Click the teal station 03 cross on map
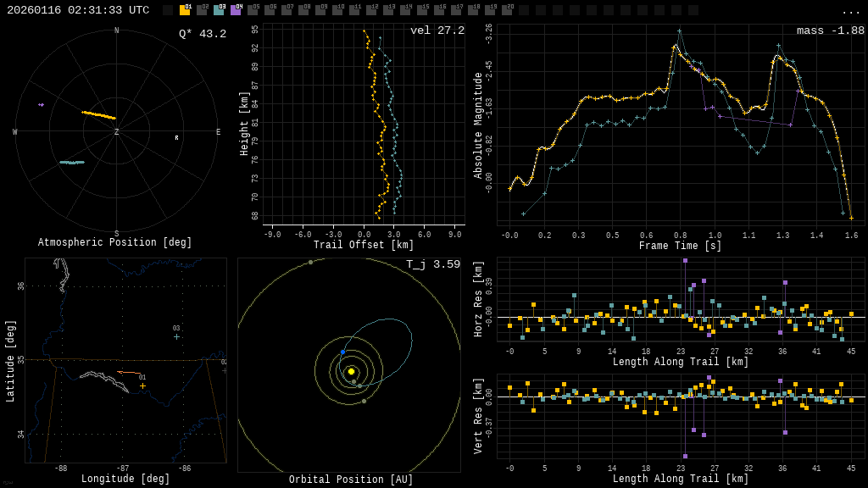The width and height of the screenshot is (868, 488). pos(176,336)
